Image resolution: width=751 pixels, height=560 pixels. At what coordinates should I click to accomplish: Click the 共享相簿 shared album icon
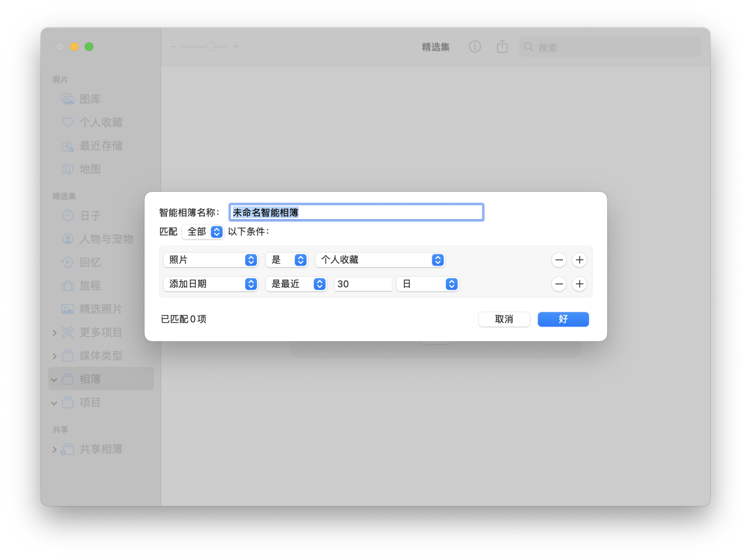click(68, 449)
